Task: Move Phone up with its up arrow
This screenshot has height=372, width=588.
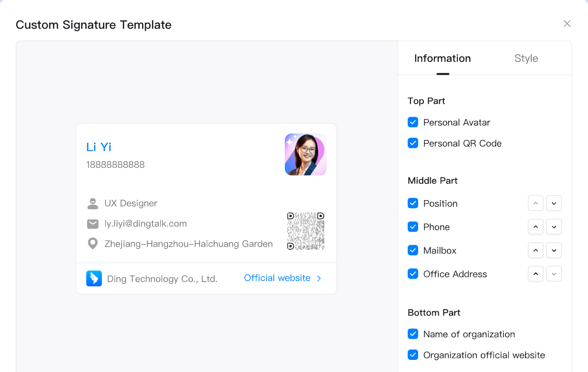Action: (536, 227)
